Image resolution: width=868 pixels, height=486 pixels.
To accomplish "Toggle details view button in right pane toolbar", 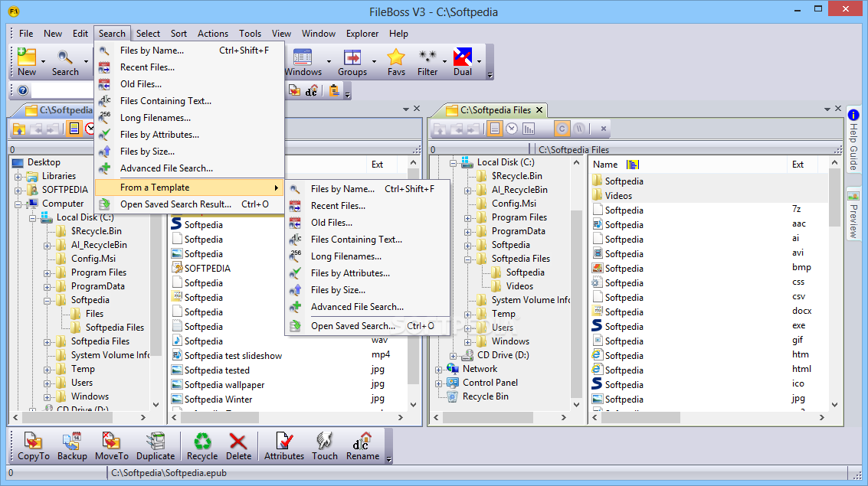I will [495, 129].
